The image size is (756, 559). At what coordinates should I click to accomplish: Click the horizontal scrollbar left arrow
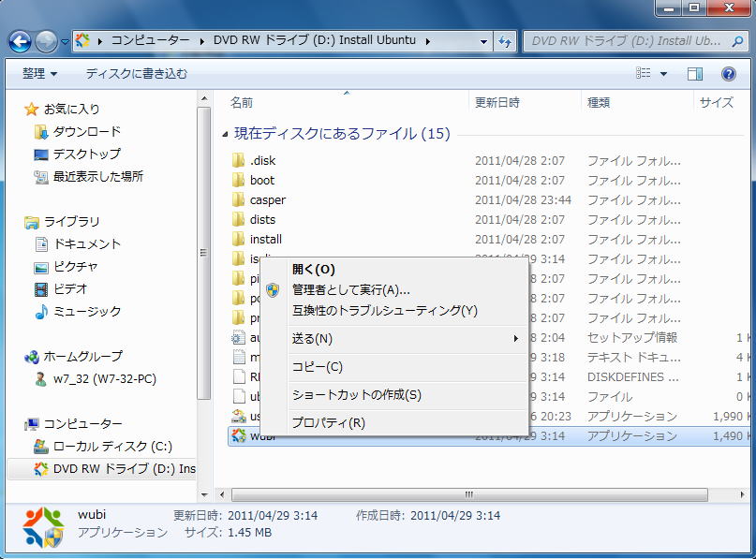click(x=222, y=495)
